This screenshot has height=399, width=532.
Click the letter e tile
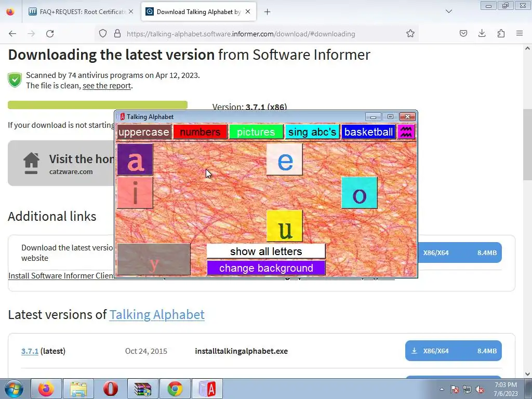click(x=284, y=159)
